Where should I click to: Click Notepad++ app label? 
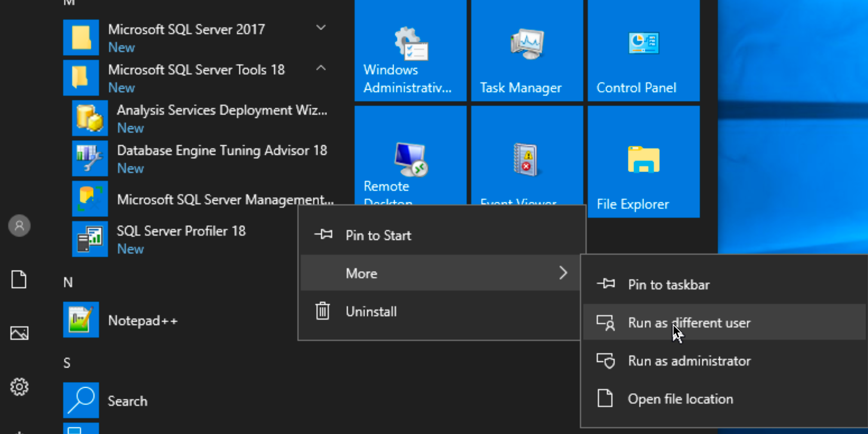143,321
